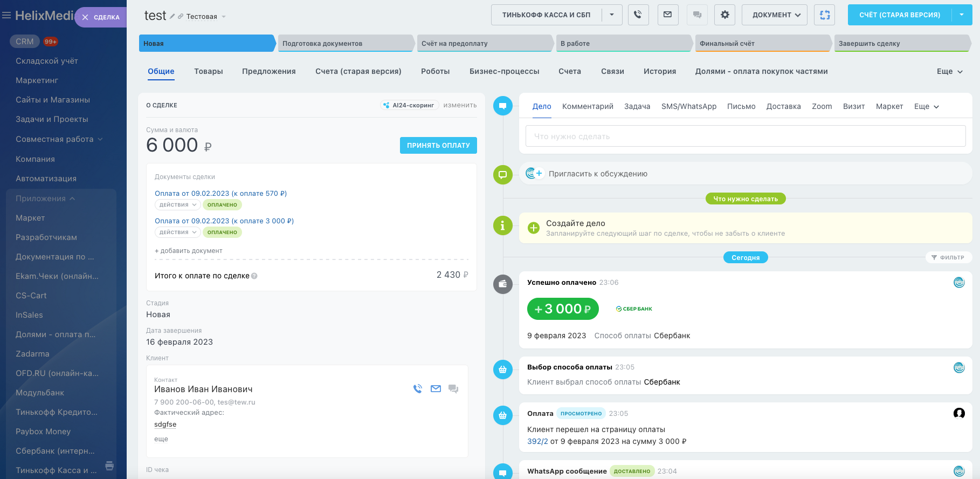
Task: Open Тестовая pipeline dropdown arrow
Action: (224, 17)
